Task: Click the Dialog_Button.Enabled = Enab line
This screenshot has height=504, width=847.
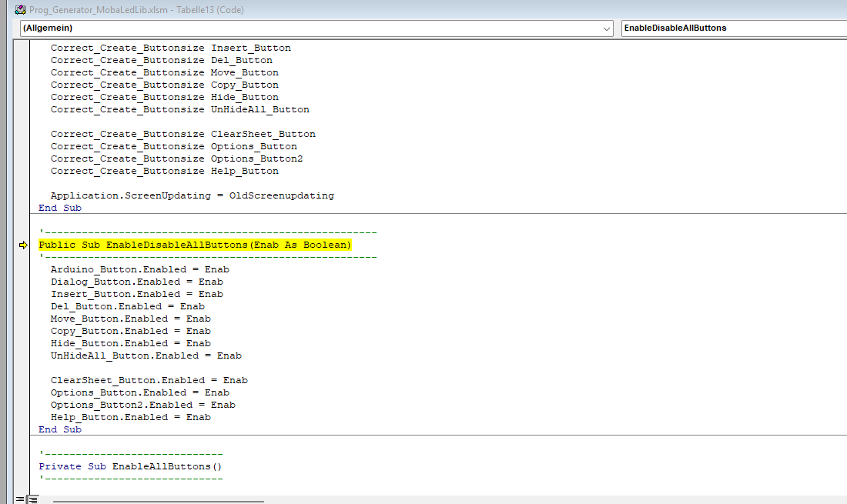Action: coord(136,282)
